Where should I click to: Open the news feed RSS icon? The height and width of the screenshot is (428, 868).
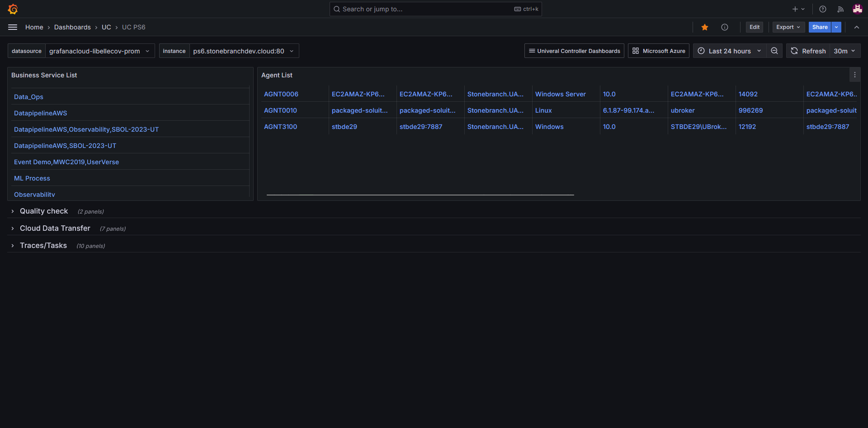[840, 9]
